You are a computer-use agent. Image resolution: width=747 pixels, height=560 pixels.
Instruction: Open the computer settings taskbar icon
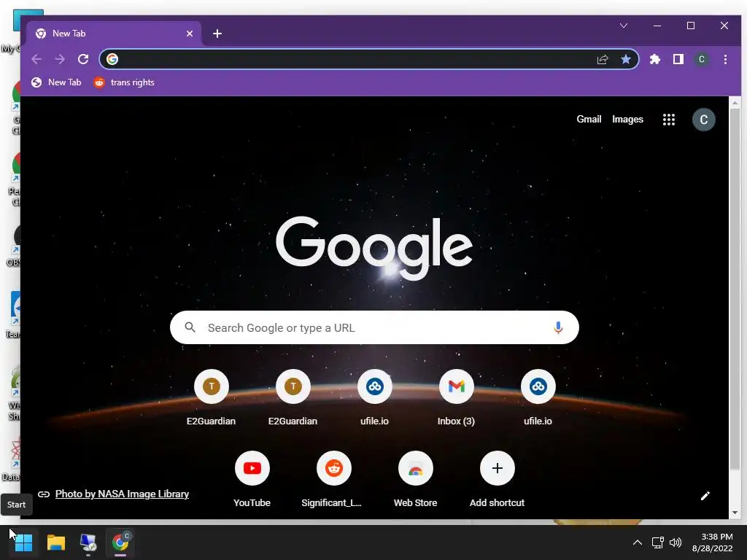coord(88,542)
